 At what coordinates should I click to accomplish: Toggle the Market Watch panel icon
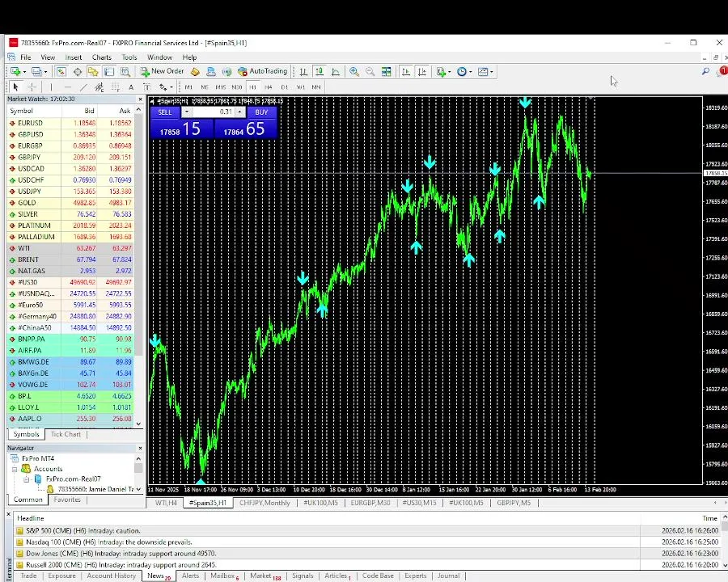click(x=61, y=71)
